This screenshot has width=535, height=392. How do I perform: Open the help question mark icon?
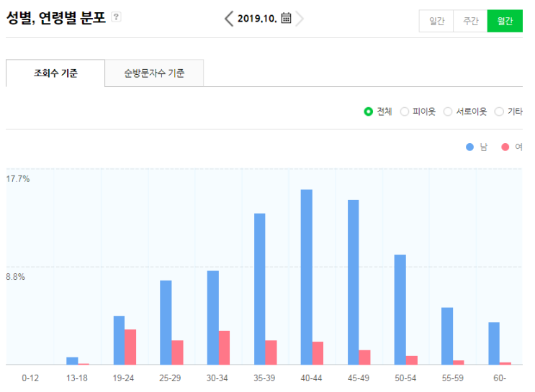pyautogui.click(x=116, y=17)
